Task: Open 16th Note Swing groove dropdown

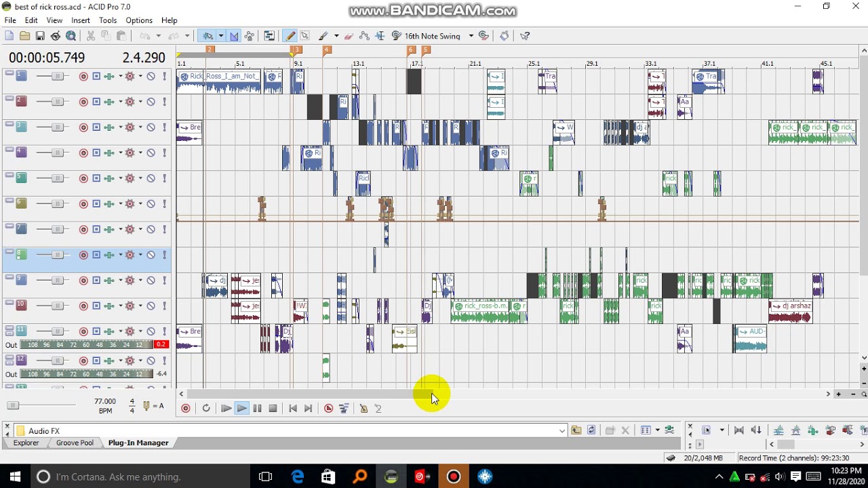Action: coord(471,36)
